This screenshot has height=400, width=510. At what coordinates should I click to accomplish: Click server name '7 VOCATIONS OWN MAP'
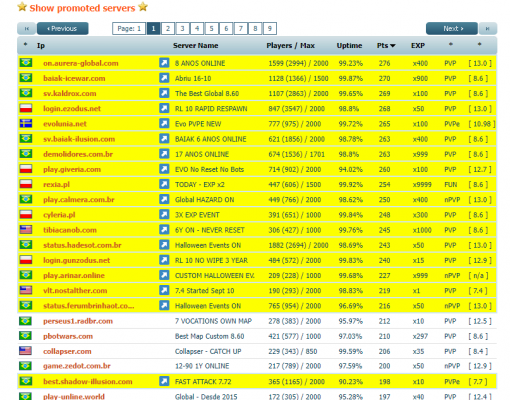(x=213, y=321)
